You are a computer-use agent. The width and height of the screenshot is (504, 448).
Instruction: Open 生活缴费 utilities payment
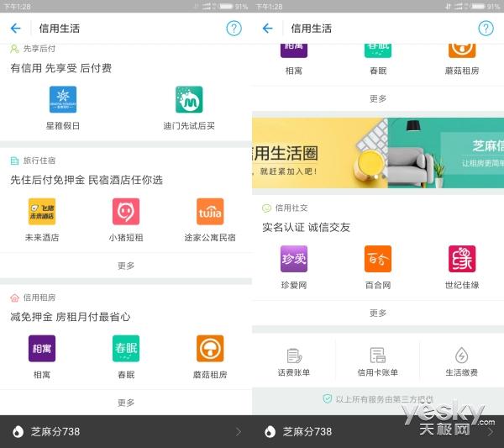[x=462, y=361]
